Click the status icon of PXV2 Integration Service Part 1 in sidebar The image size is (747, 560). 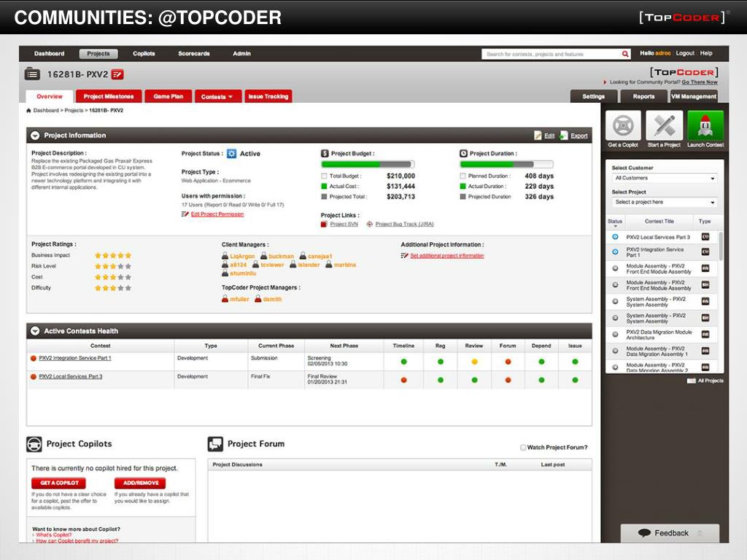(x=615, y=252)
